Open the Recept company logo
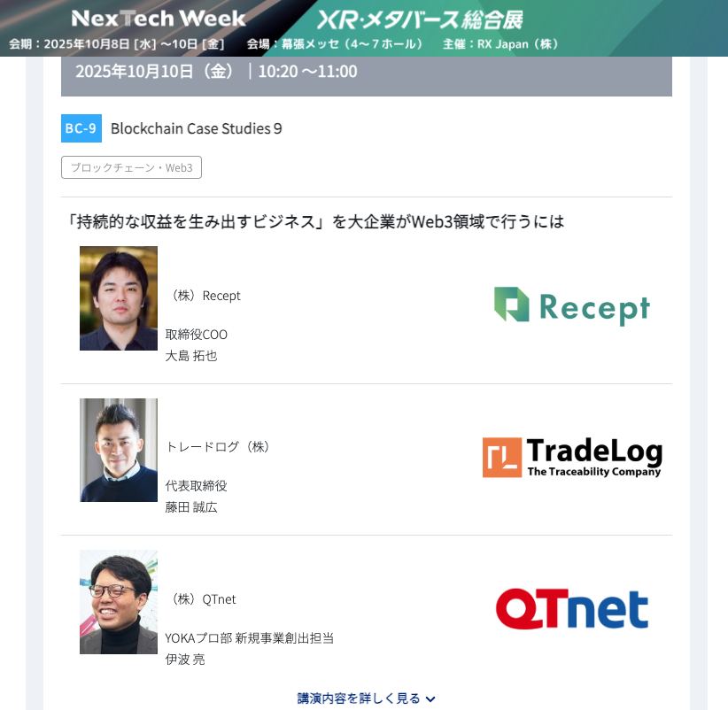 pos(572,306)
